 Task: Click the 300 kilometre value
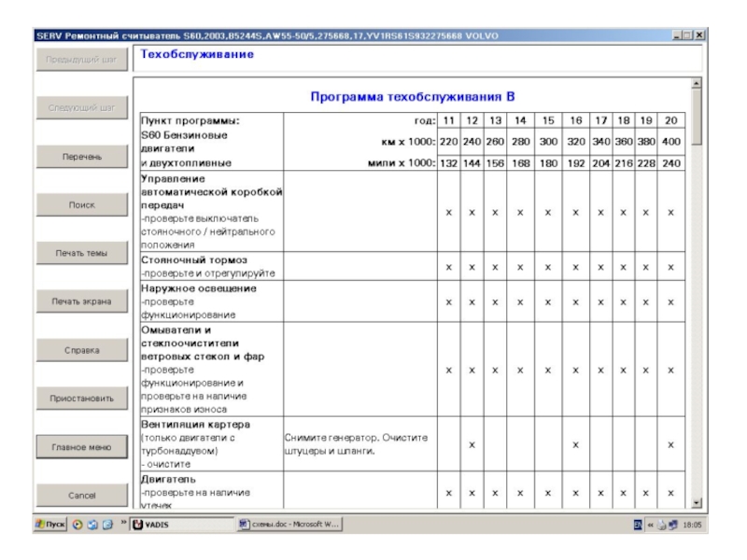pyautogui.click(x=548, y=142)
